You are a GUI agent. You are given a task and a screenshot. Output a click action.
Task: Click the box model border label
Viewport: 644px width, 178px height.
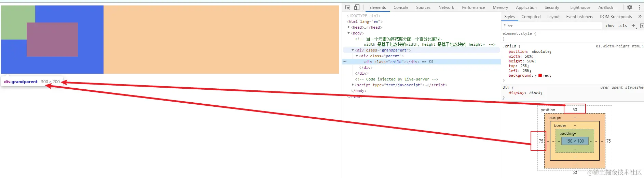click(560, 125)
